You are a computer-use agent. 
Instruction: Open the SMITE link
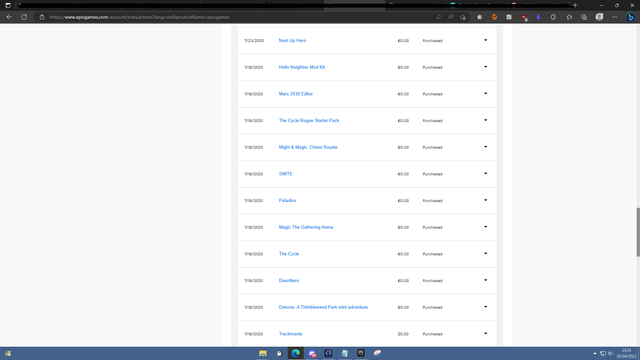pyautogui.click(x=285, y=174)
